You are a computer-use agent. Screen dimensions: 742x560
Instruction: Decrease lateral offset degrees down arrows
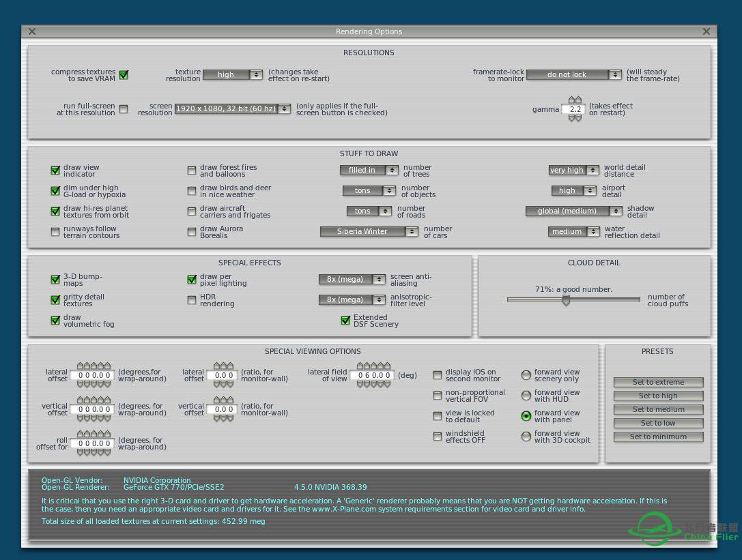(x=94, y=385)
